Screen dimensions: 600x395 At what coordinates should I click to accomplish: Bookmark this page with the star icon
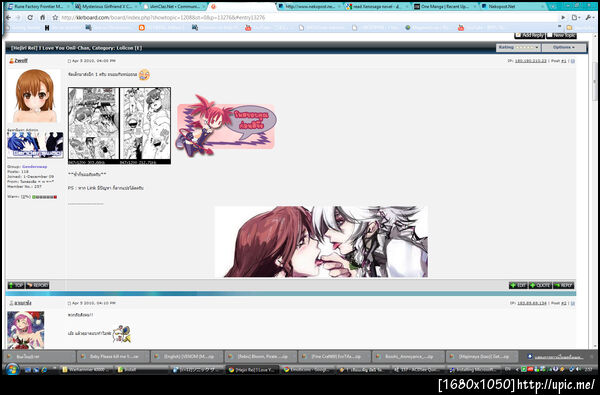point(55,18)
